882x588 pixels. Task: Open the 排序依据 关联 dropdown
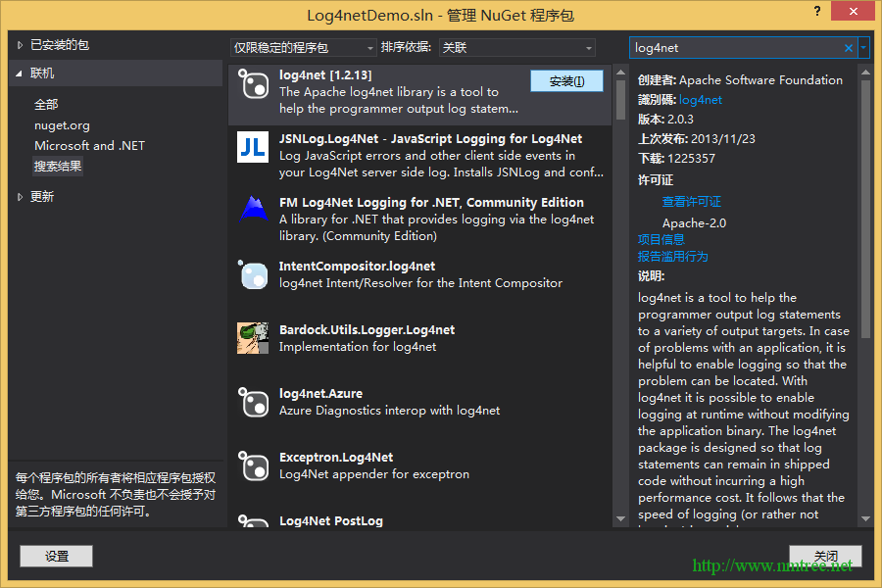[x=516, y=48]
